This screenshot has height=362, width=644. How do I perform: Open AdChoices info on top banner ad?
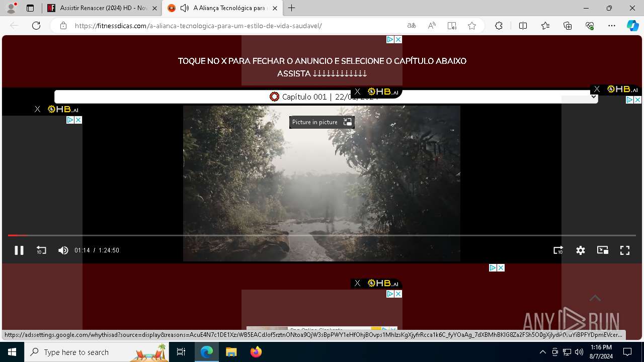point(390,39)
